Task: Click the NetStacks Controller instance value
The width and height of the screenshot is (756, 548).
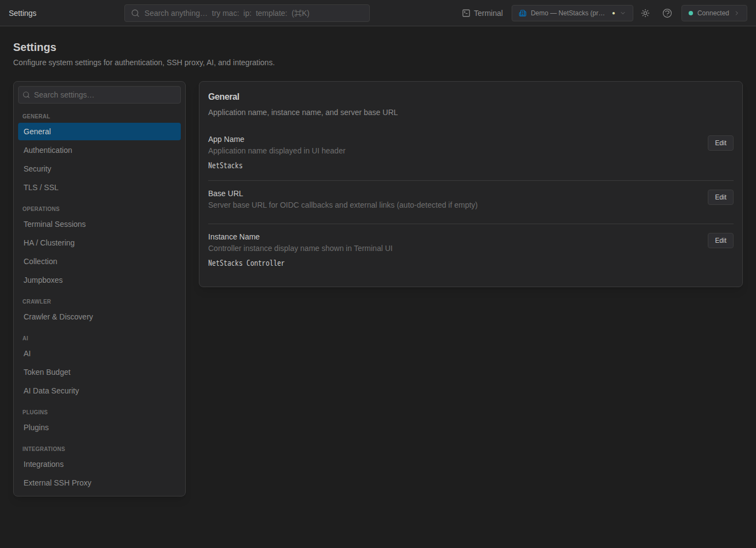Action: click(247, 263)
